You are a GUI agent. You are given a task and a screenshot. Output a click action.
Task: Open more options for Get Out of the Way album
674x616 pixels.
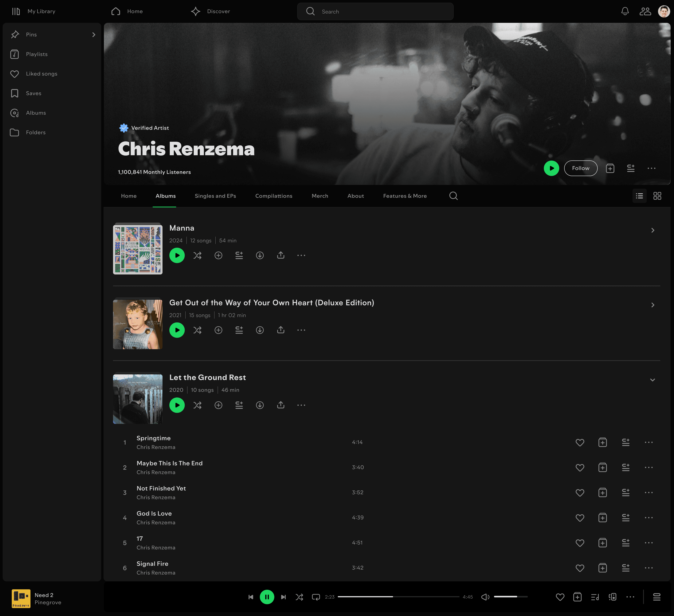[x=301, y=330]
